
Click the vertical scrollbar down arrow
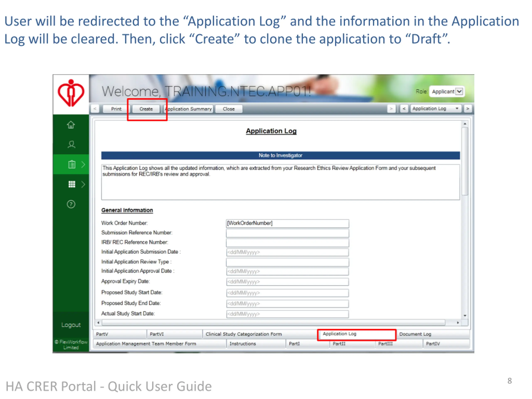[465, 315]
